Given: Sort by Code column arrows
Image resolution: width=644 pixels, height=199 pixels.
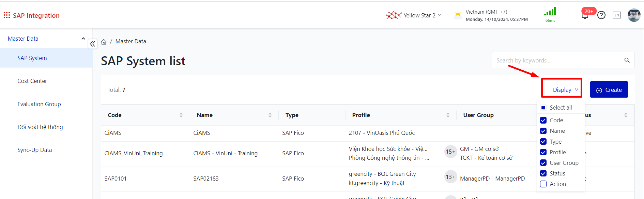Looking at the screenshot, I should click(181, 115).
